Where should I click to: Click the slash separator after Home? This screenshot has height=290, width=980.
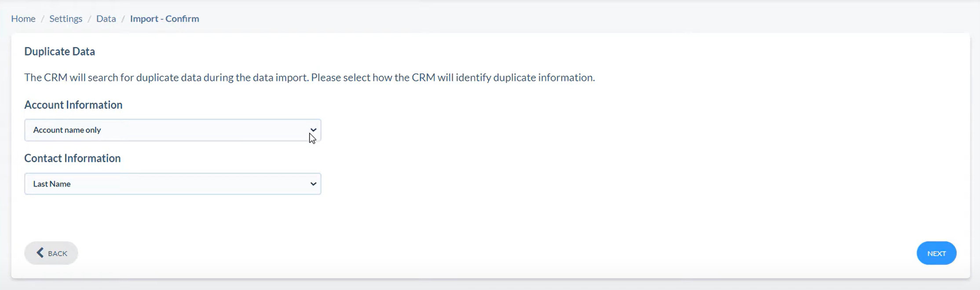43,19
